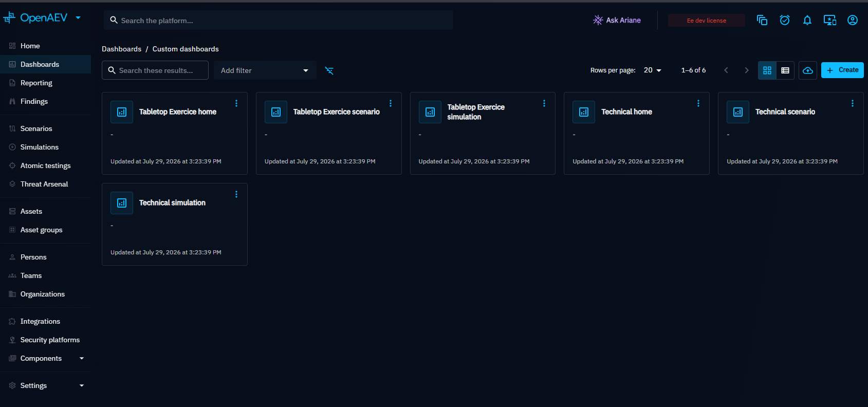Open the copy/windows icon in the top bar
This screenshot has height=407, width=868.
[x=762, y=20]
